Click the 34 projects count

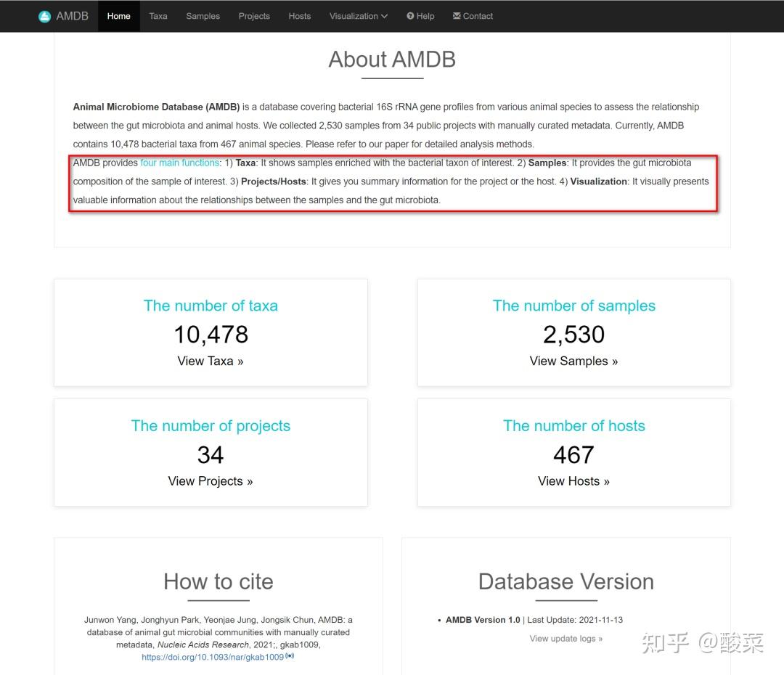click(x=211, y=454)
